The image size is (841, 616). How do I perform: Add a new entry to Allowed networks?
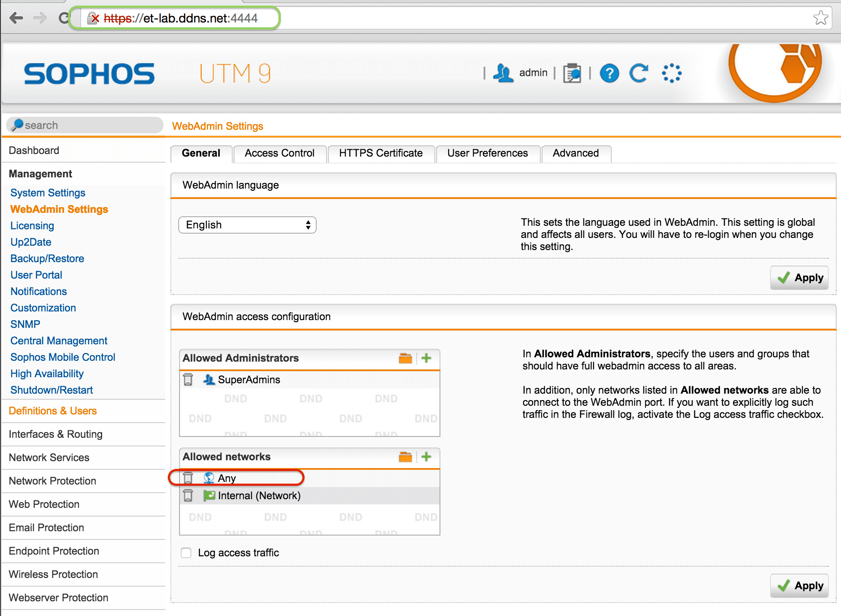(x=427, y=457)
